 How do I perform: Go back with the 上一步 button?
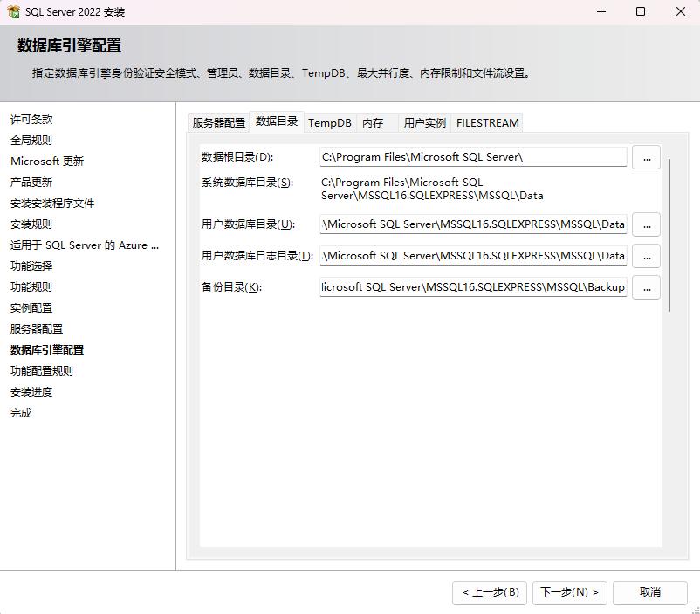click(490, 592)
